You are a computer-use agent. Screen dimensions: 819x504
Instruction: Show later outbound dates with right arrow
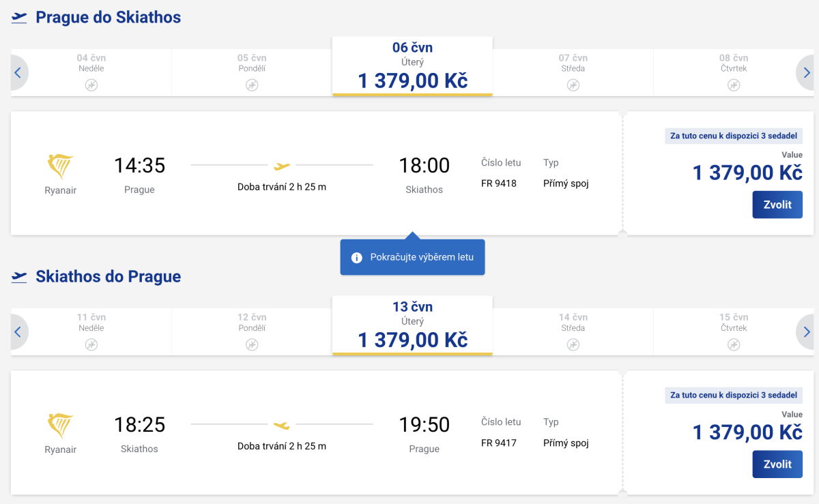coord(807,72)
